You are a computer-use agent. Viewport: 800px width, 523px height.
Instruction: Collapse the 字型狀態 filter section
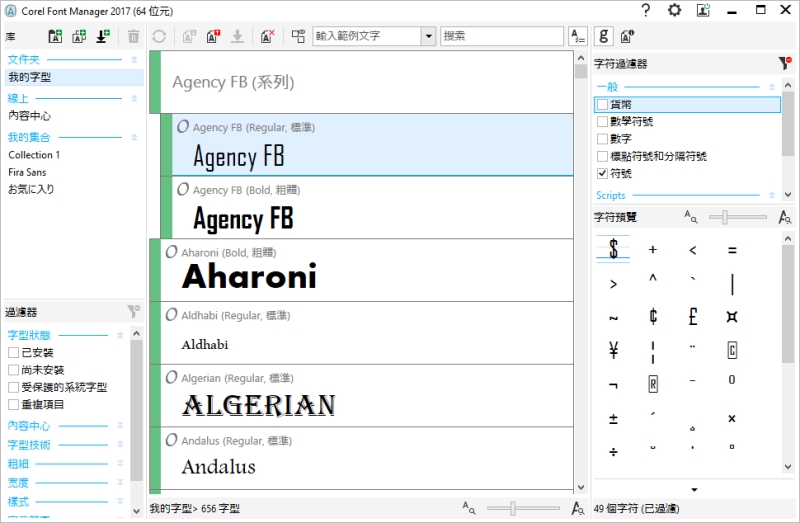coord(120,335)
